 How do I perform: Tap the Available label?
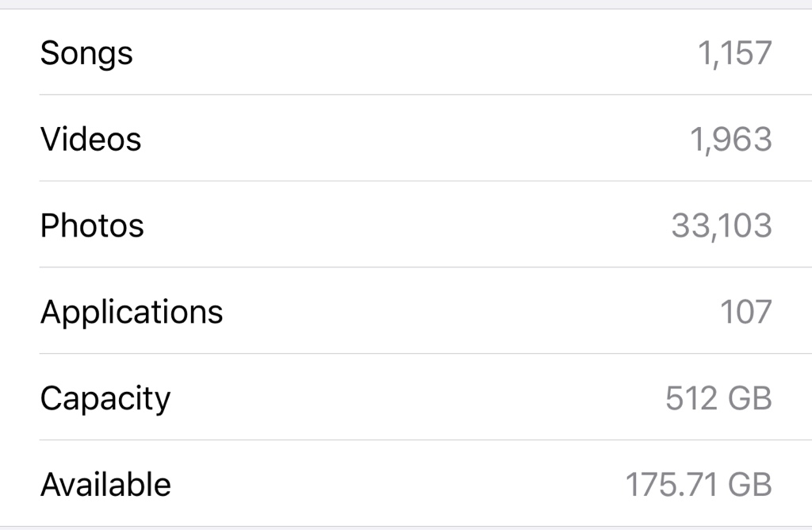pyautogui.click(x=105, y=485)
